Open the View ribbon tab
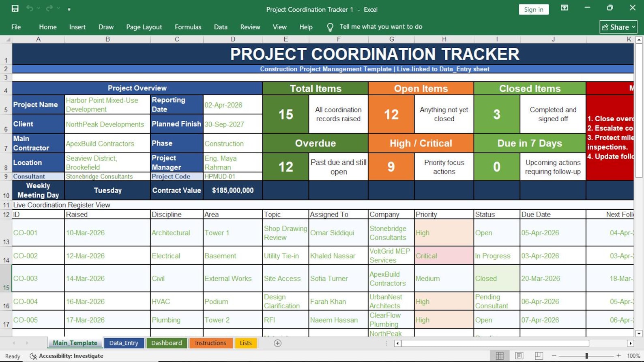This screenshot has width=644, height=363. coord(279,27)
